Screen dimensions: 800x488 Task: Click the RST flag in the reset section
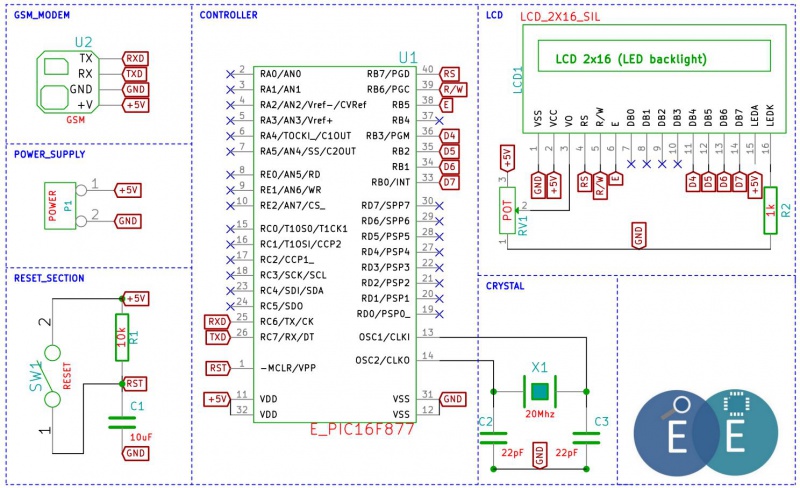135,383
